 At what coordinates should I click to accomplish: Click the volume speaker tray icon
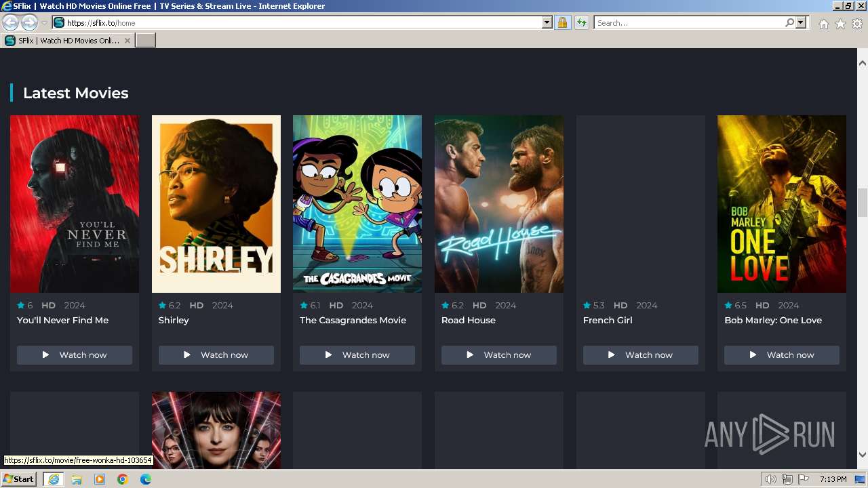click(x=771, y=479)
